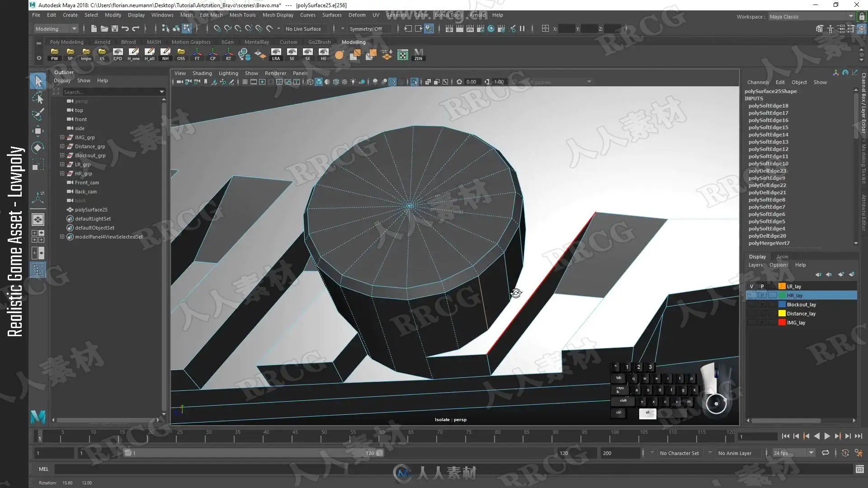
Task: Switch to the Anim layer tab
Action: (782, 257)
